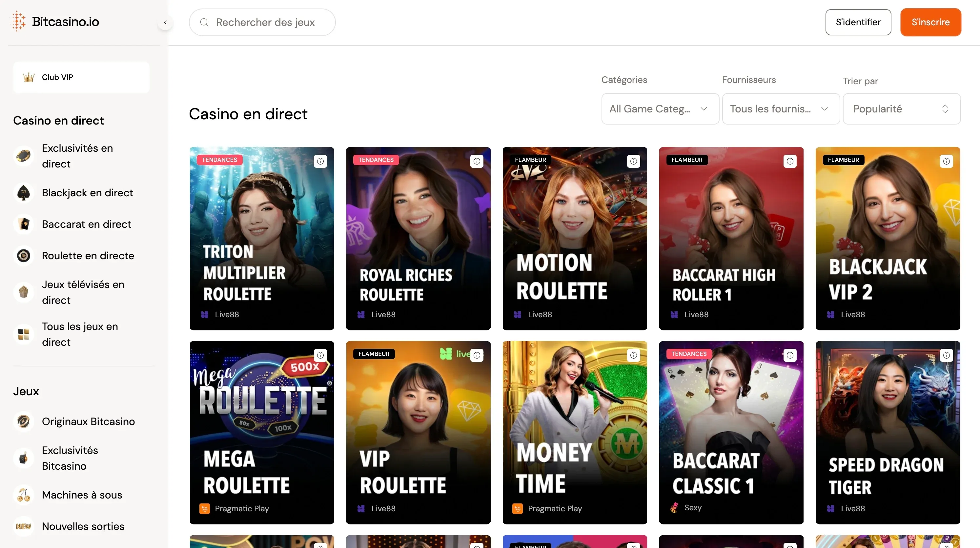Open the All Game Categories dropdown
This screenshot has height=548, width=980.
pyautogui.click(x=659, y=109)
